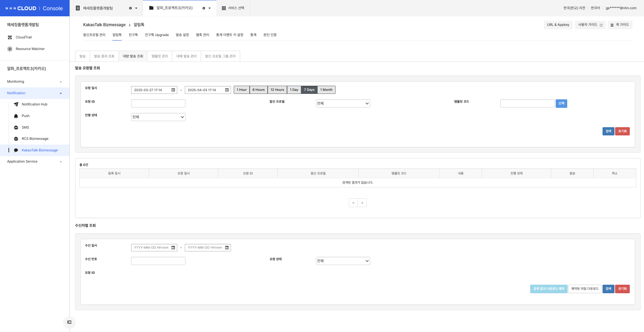Select the 12 Hours range toggle
The width and height of the screenshot is (644, 332).
(x=277, y=90)
